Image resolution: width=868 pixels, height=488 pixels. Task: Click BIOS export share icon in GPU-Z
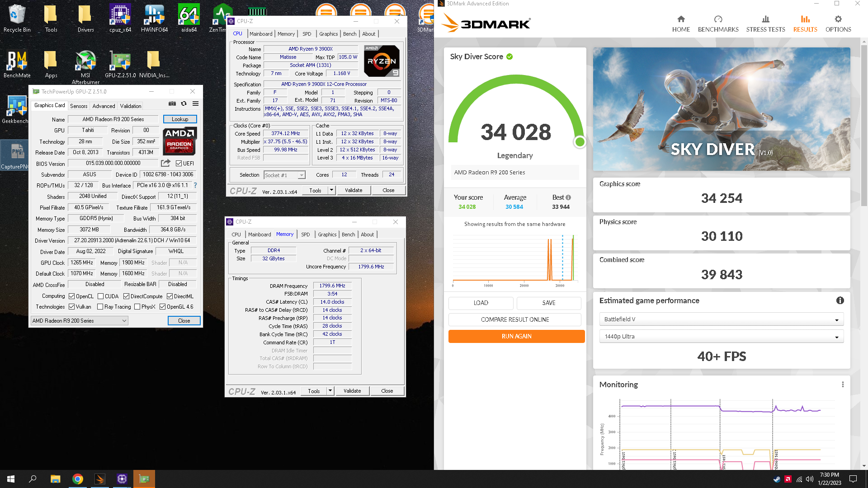(166, 163)
